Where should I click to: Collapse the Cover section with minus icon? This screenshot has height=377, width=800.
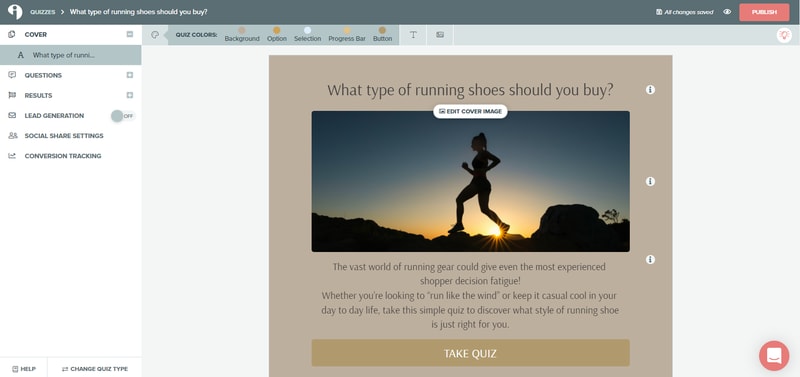coord(130,34)
